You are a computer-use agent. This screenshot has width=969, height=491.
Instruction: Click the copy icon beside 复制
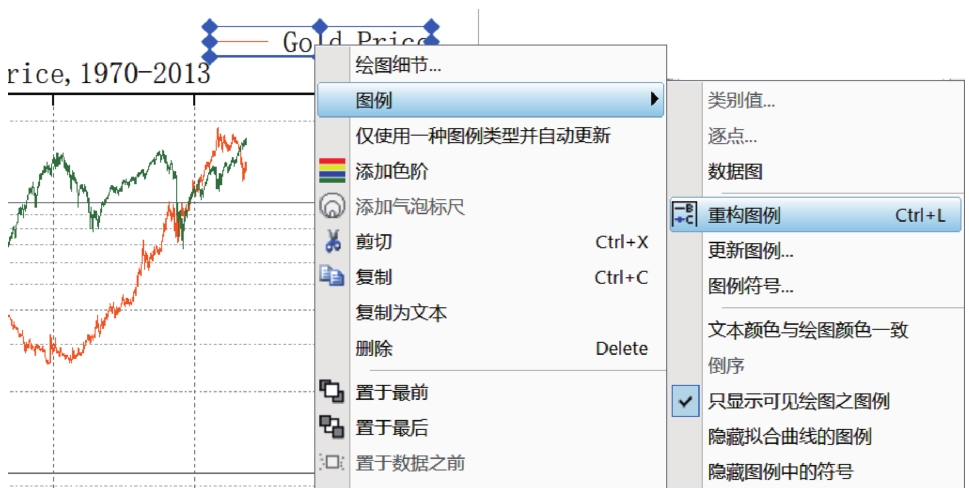332,276
